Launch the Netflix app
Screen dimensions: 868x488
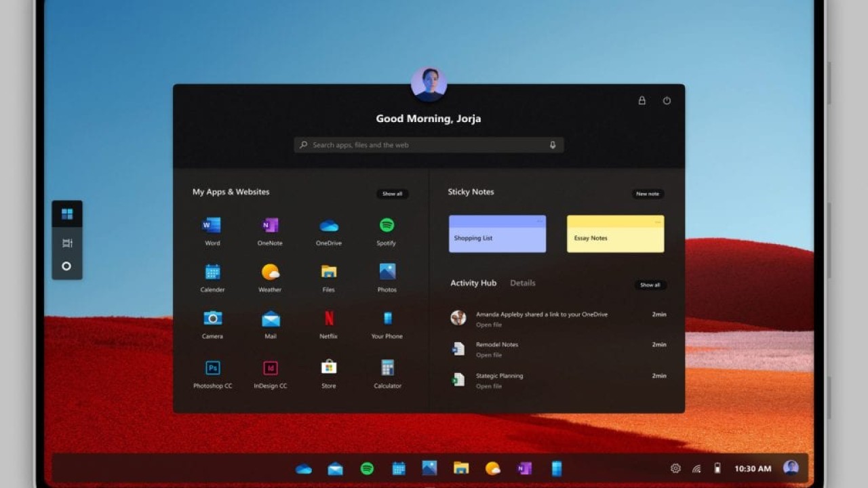point(328,319)
